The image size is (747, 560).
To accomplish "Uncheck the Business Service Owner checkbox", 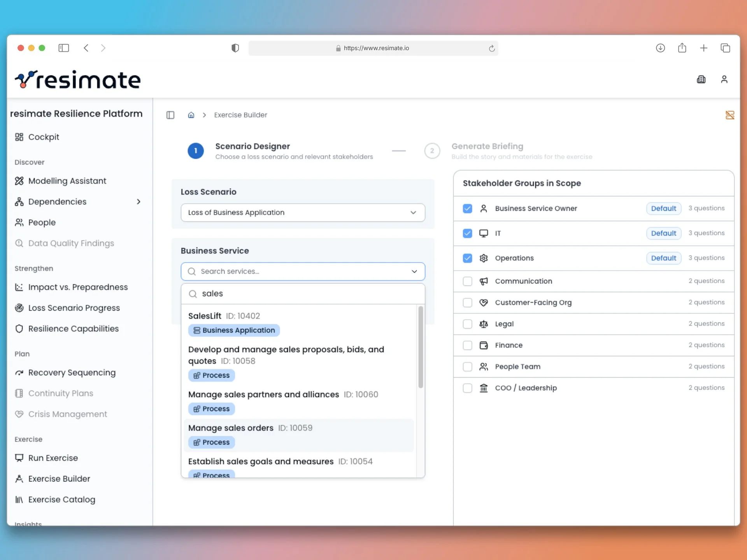I will tap(467, 208).
